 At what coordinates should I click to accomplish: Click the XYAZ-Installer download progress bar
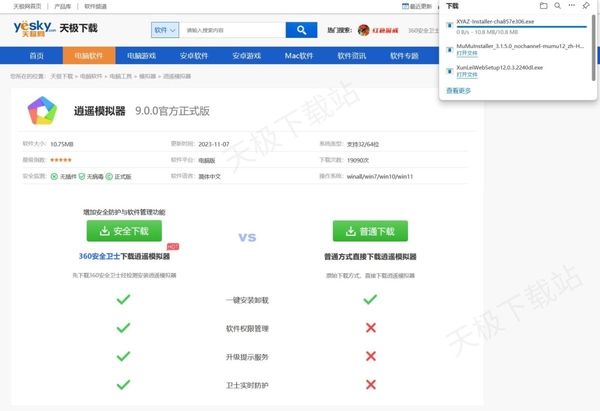click(522, 27)
